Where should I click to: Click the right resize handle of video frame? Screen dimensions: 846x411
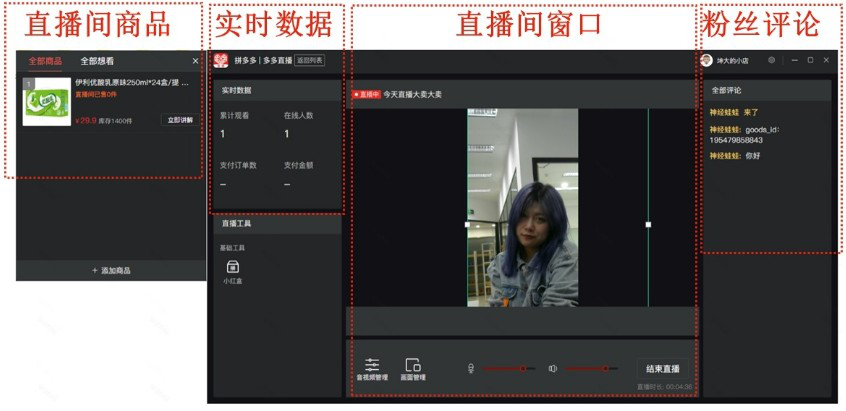[648, 224]
